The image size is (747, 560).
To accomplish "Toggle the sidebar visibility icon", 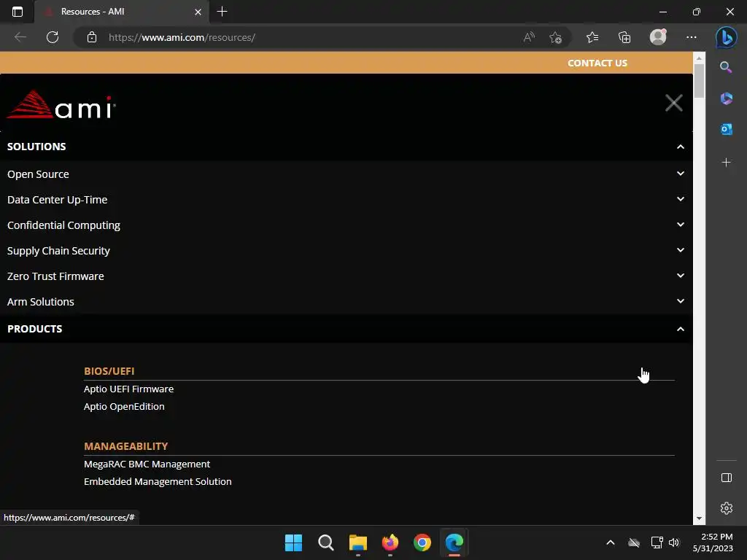I will point(726,478).
